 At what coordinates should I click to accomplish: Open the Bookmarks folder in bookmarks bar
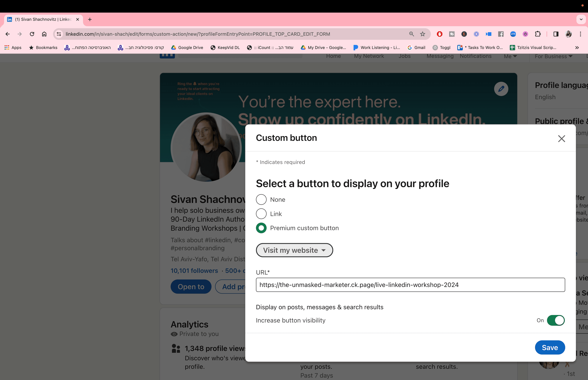tap(43, 48)
